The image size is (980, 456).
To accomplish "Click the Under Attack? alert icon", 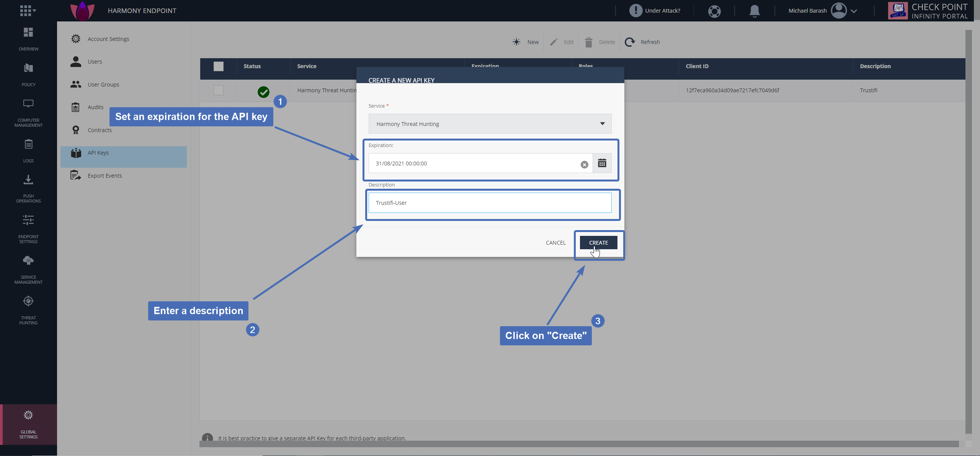I will click(635, 11).
